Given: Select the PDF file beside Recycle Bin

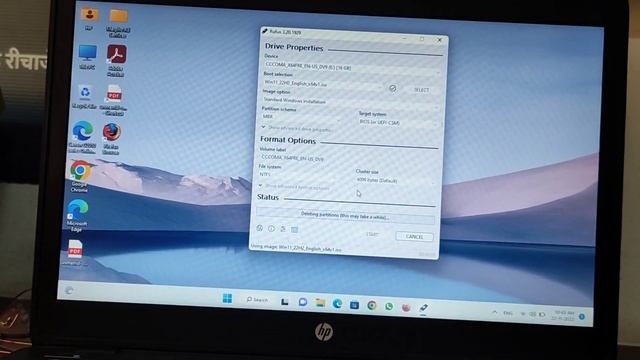Looking at the screenshot, I should click(x=113, y=100).
